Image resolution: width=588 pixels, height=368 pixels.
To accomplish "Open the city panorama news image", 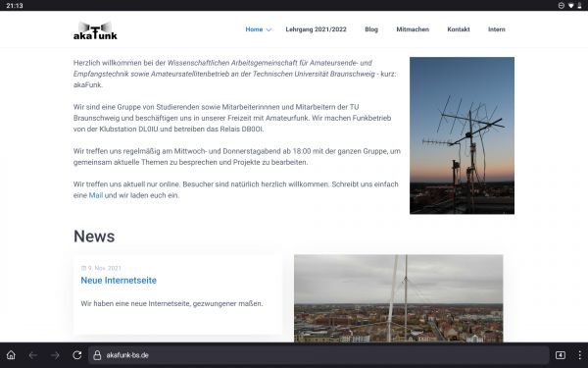I will (x=398, y=298).
